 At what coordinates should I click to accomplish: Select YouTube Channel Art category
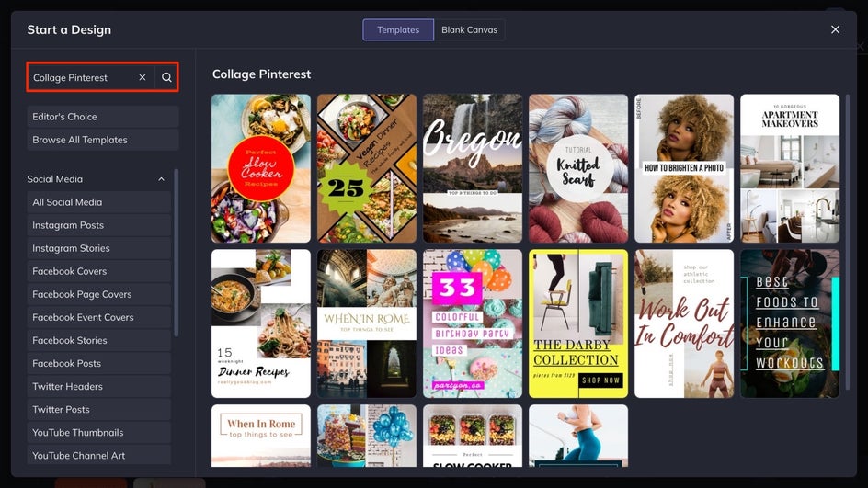click(x=99, y=455)
